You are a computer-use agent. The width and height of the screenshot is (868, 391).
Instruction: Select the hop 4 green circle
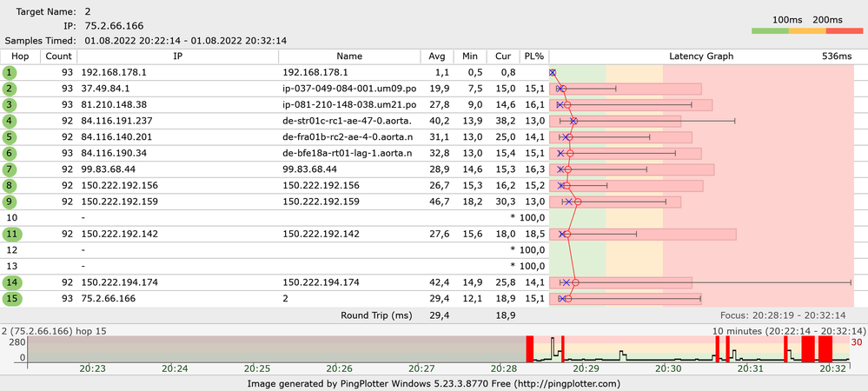(10, 121)
